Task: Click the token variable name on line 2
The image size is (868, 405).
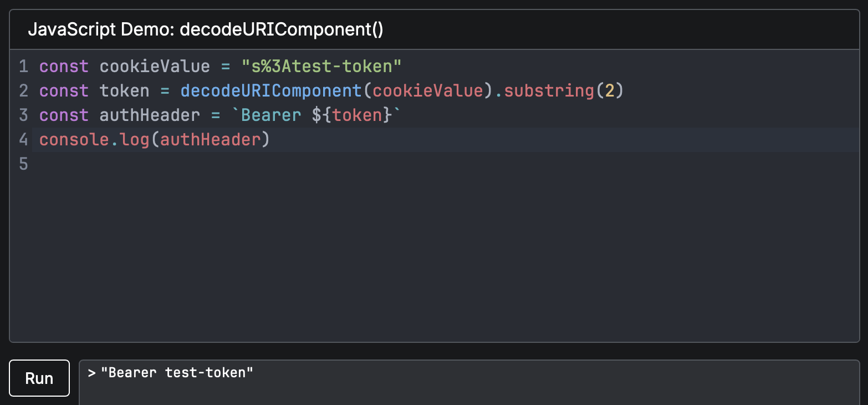Action: click(125, 91)
